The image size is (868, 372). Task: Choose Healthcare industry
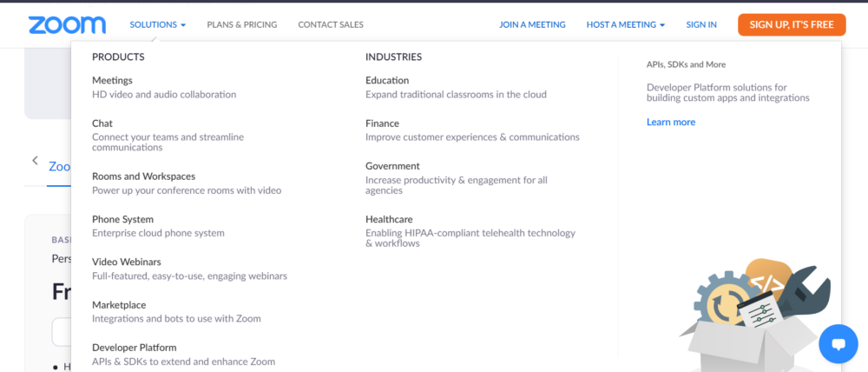[x=389, y=219]
